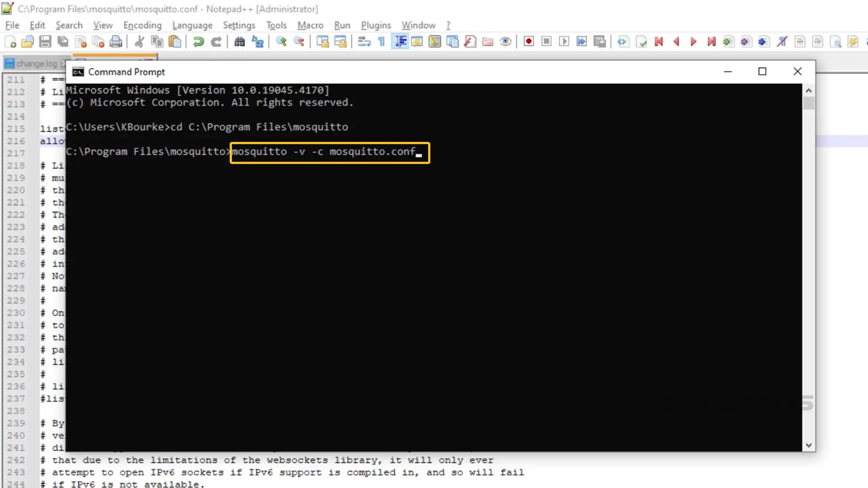Close the current document with the toolbar icon
Image resolution: width=868 pixels, height=488 pixels.
click(81, 42)
